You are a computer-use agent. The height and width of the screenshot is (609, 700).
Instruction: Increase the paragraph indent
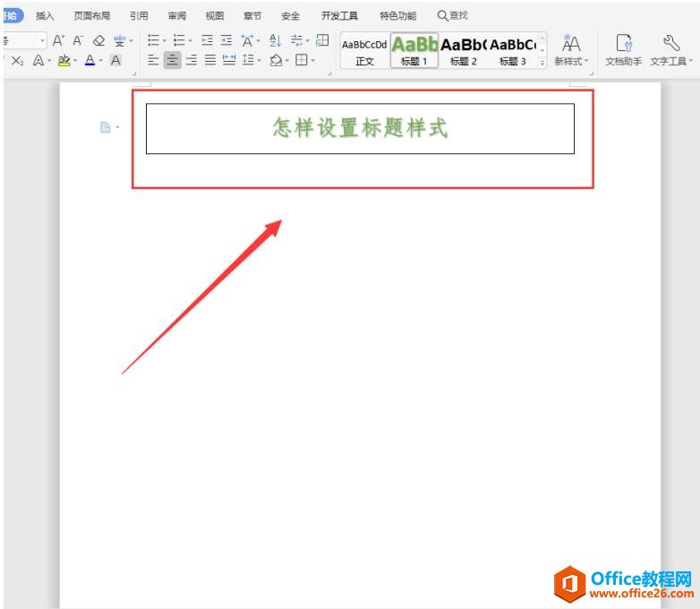226,40
